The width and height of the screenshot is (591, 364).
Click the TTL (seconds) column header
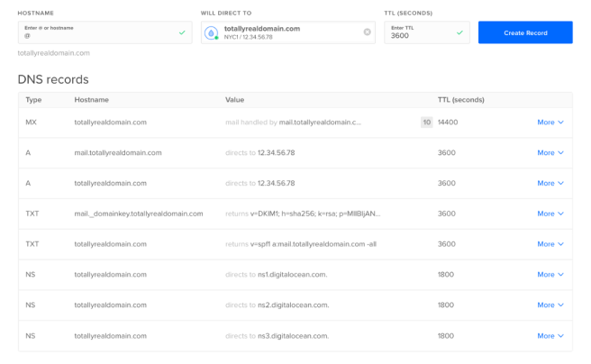tap(460, 99)
